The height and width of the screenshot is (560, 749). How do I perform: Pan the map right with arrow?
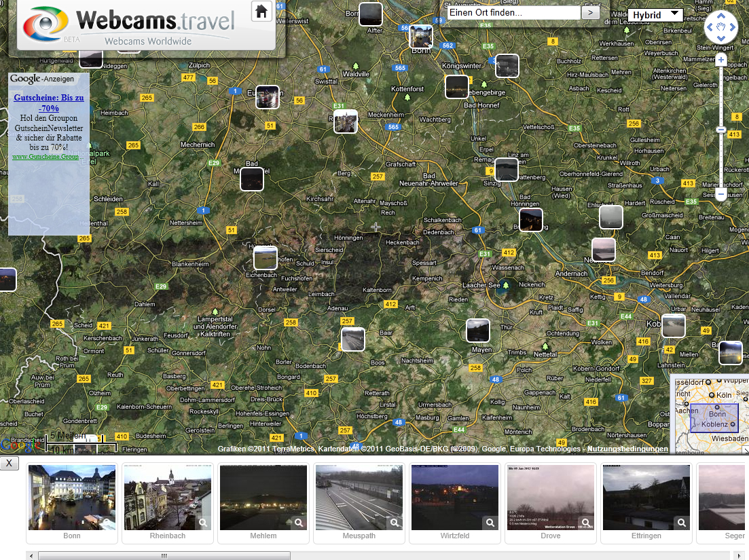click(x=733, y=29)
